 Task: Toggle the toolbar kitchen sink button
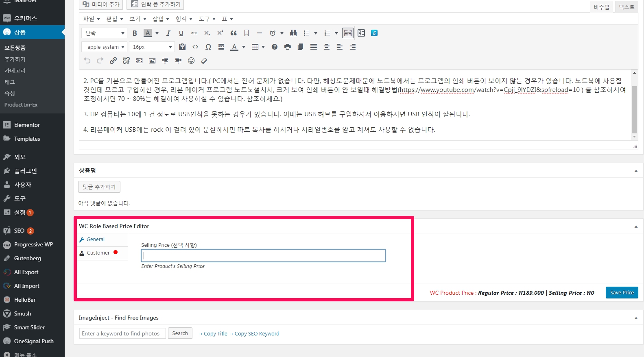[x=348, y=33]
